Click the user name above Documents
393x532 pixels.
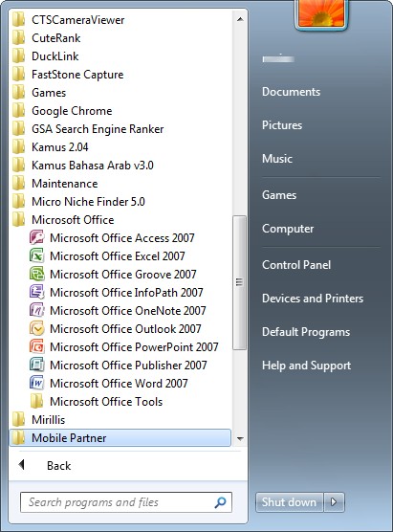click(278, 58)
